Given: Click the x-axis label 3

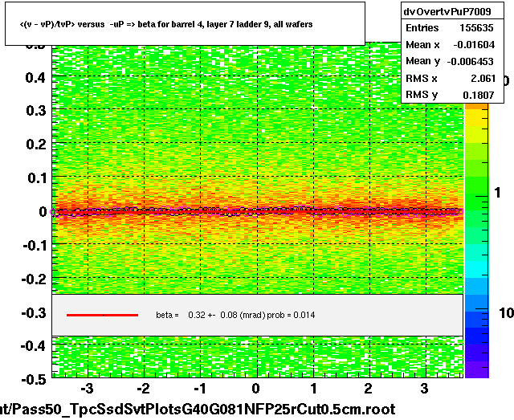Looking at the screenshot, I should tap(425, 389).
